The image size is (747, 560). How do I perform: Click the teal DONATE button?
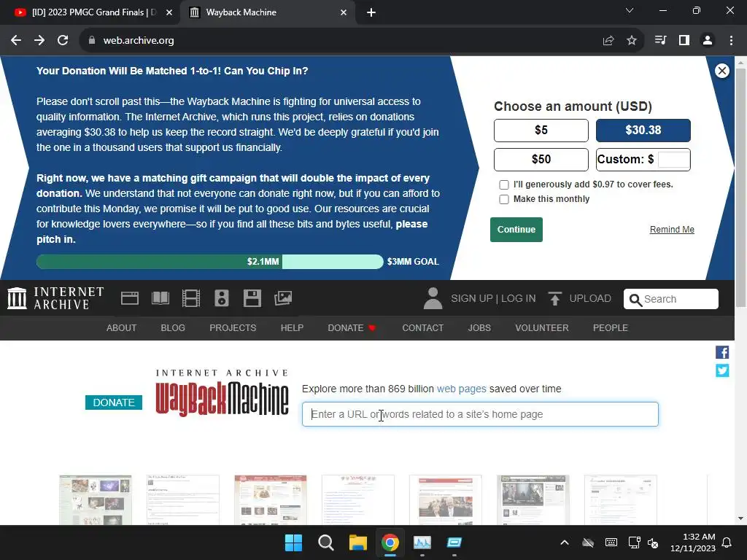point(113,402)
